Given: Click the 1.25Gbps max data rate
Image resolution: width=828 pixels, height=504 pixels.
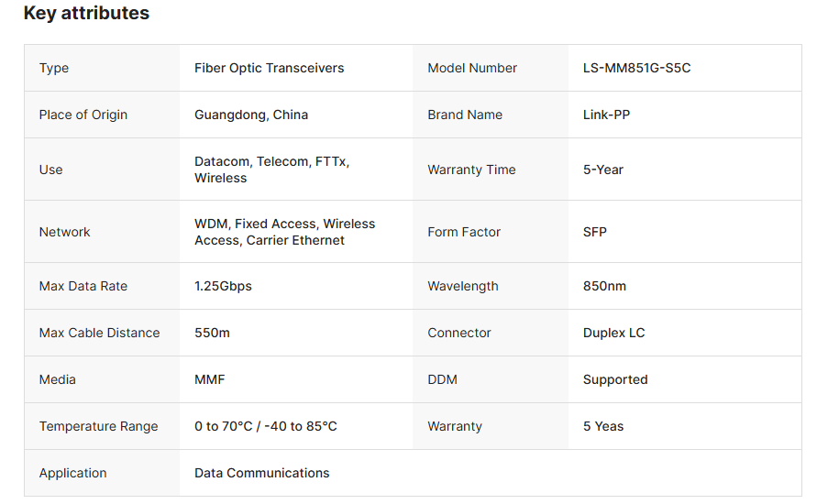Looking at the screenshot, I should [223, 286].
